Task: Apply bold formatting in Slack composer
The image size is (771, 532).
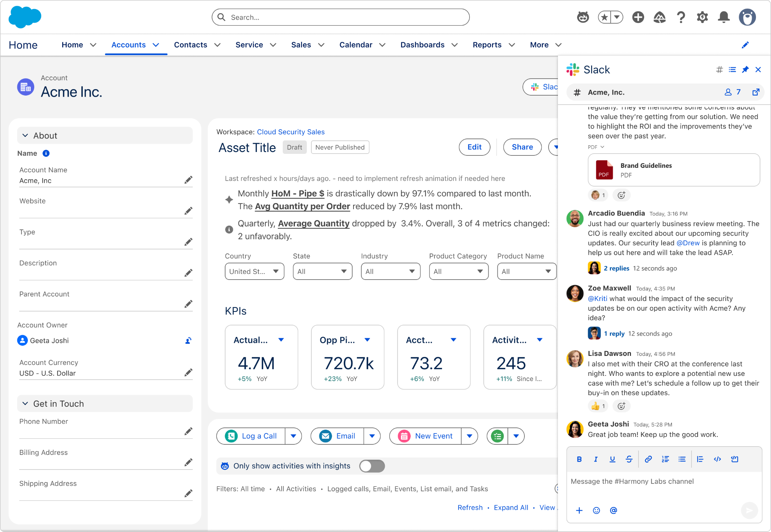Action: 579,459
